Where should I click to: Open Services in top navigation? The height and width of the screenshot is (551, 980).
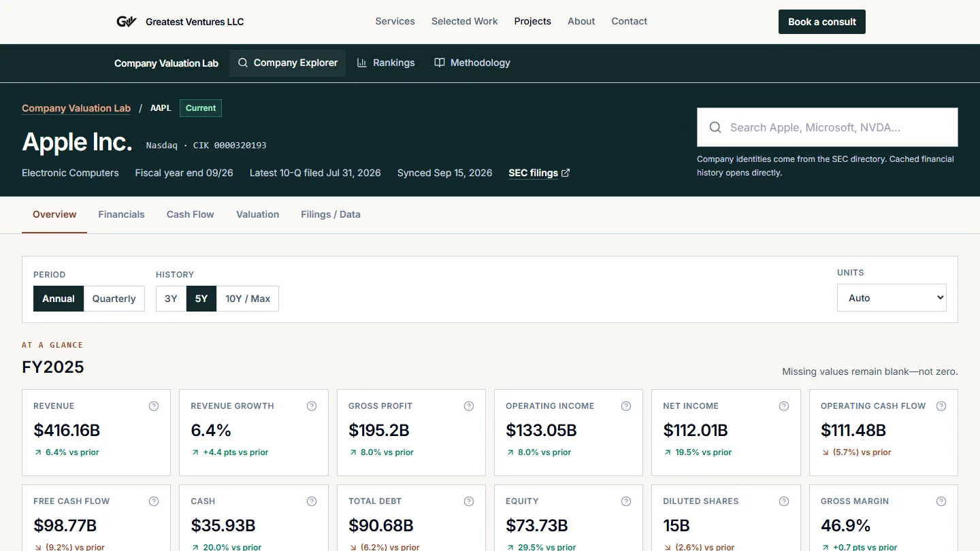click(x=395, y=21)
